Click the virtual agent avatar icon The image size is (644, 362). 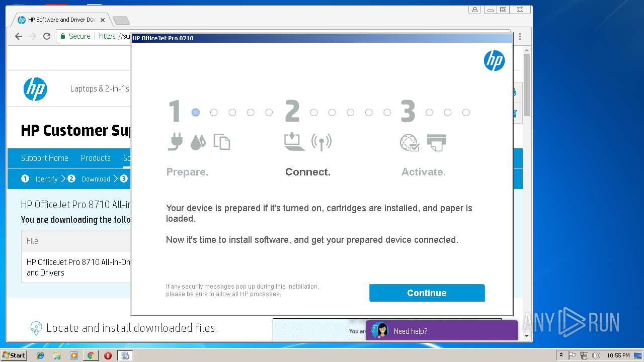coord(380,330)
